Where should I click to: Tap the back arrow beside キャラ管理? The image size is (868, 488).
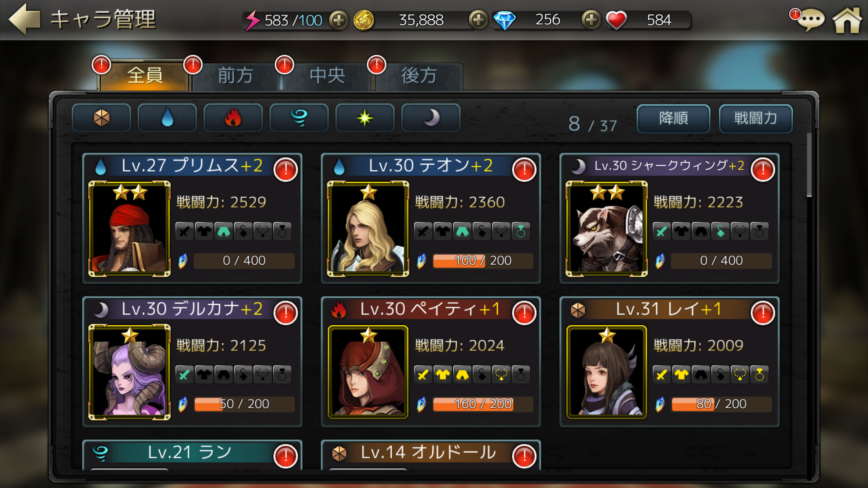pos(24,19)
